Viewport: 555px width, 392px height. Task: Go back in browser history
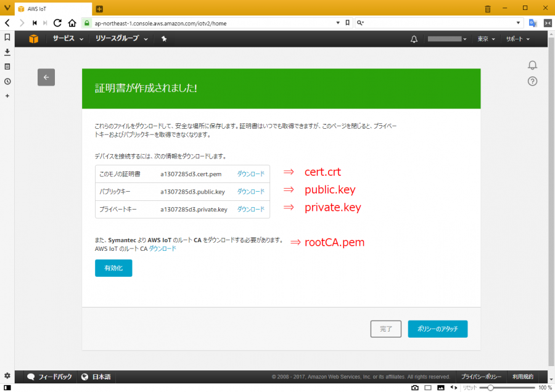(x=7, y=23)
